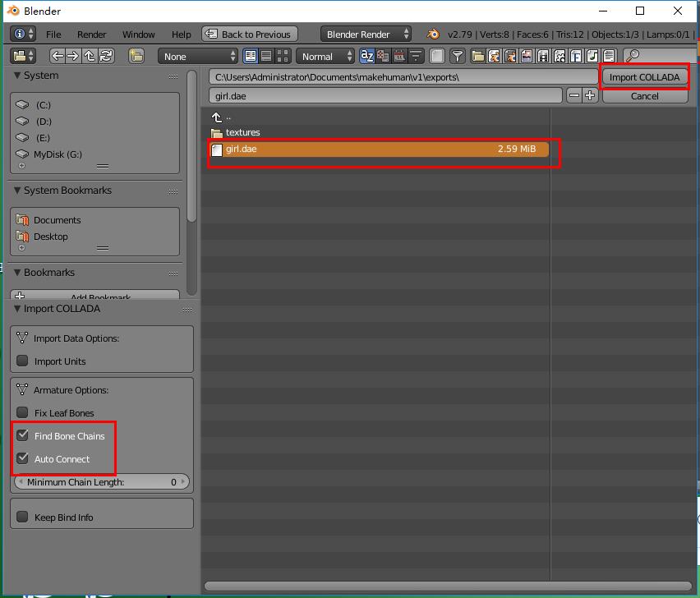
Task: Toggle the movie files filter icon
Action: coord(543,56)
